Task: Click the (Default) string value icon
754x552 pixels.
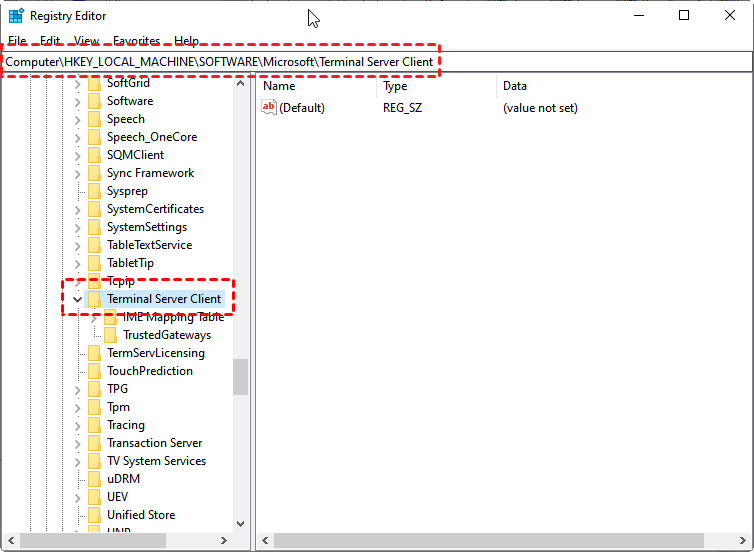Action: [269, 107]
